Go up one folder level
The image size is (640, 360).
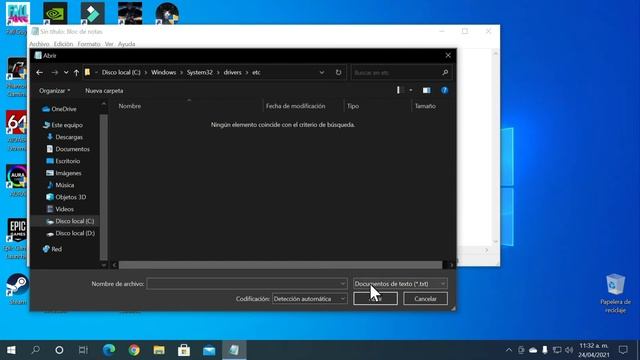(76, 72)
